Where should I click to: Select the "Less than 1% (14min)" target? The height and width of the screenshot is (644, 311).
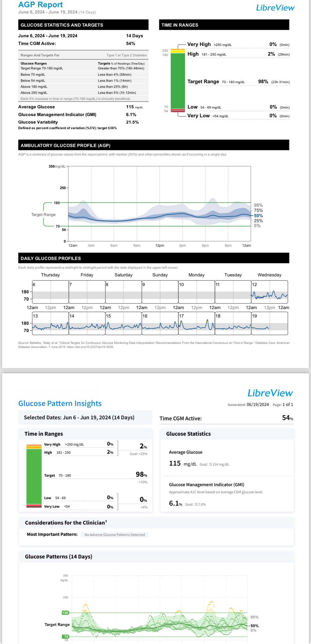pyautogui.click(x=115, y=81)
